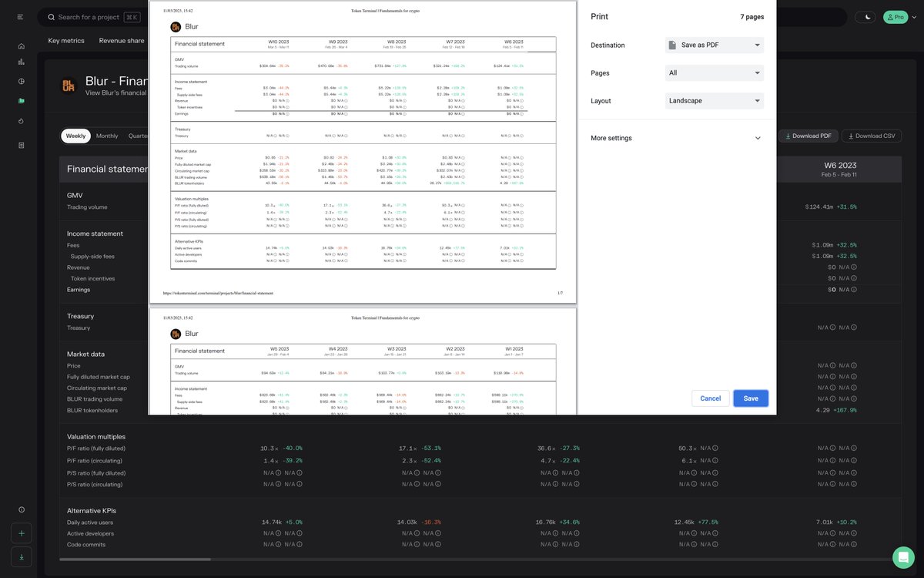
Task: Open the data table icon in sidebar
Action: [x=21, y=144]
